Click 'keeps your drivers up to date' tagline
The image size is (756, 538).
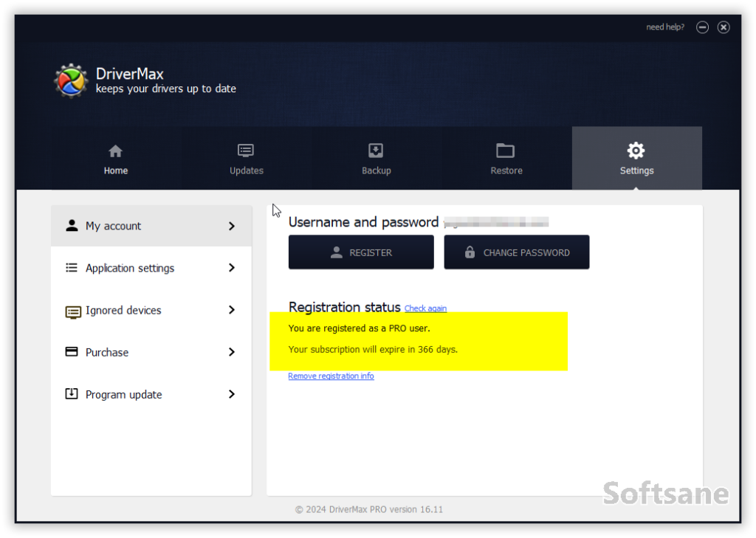pyautogui.click(x=166, y=89)
